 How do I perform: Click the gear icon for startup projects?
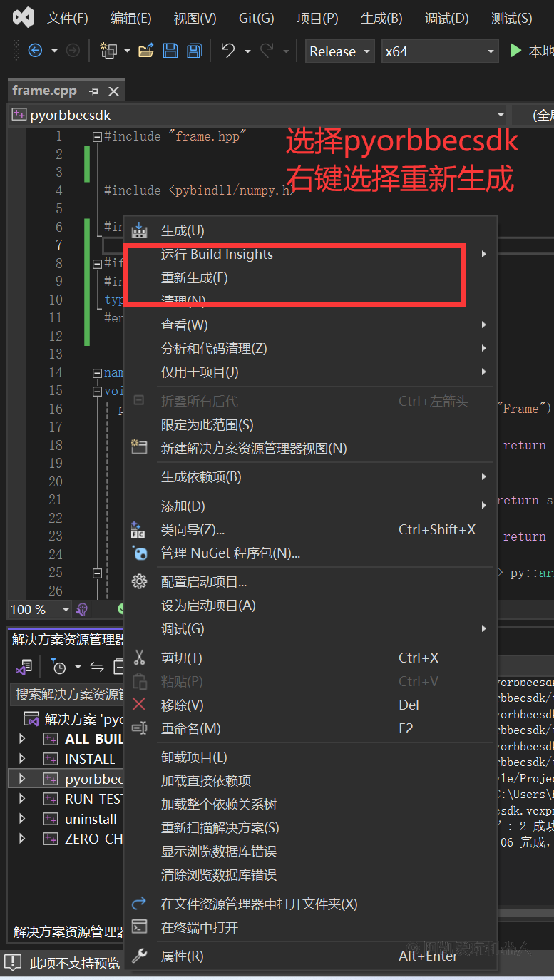[x=139, y=581]
